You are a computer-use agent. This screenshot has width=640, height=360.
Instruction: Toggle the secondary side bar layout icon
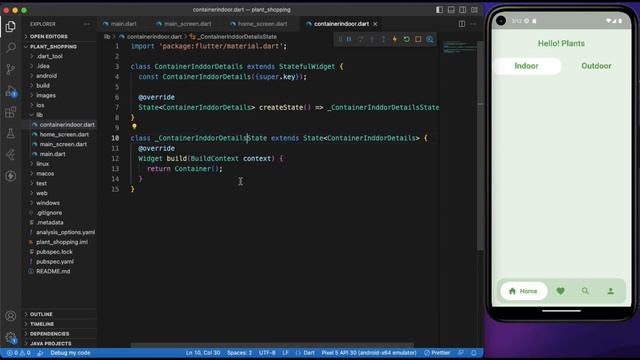(462, 9)
